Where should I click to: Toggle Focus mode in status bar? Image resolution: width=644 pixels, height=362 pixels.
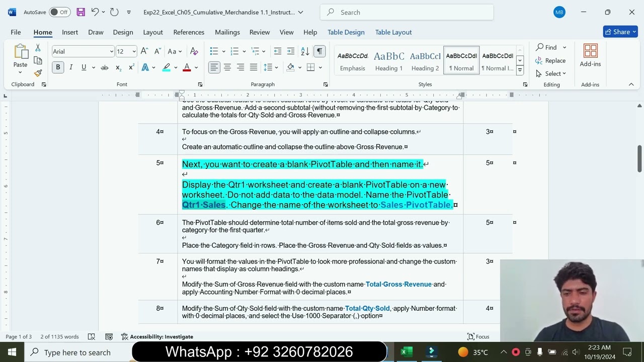click(x=478, y=337)
